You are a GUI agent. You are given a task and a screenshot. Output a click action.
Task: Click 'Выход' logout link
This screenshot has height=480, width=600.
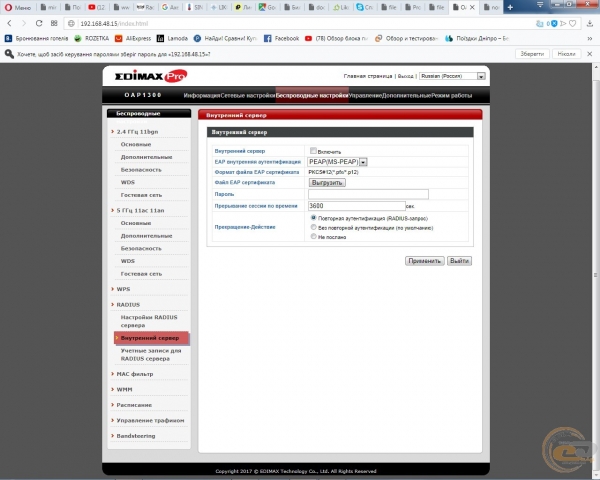coord(406,76)
